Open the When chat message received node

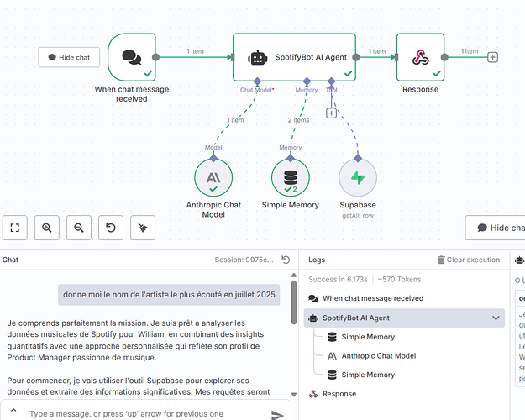(132, 57)
